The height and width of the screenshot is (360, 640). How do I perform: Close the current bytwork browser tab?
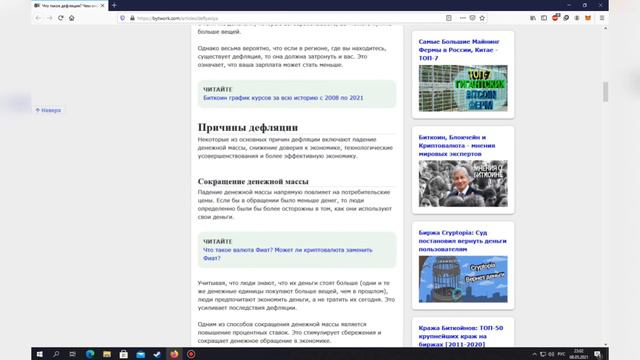102,6
